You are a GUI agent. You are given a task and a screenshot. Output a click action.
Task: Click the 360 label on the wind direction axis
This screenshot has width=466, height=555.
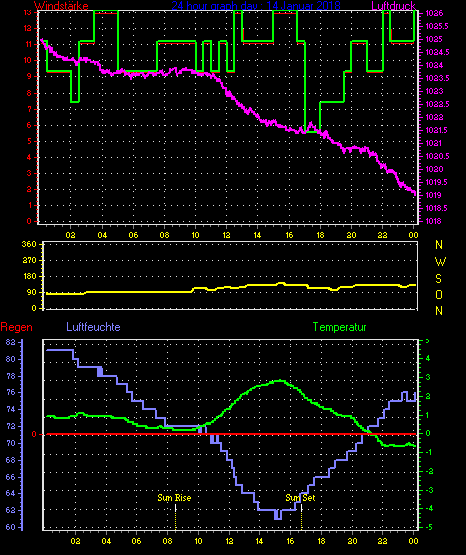(x=29, y=245)
